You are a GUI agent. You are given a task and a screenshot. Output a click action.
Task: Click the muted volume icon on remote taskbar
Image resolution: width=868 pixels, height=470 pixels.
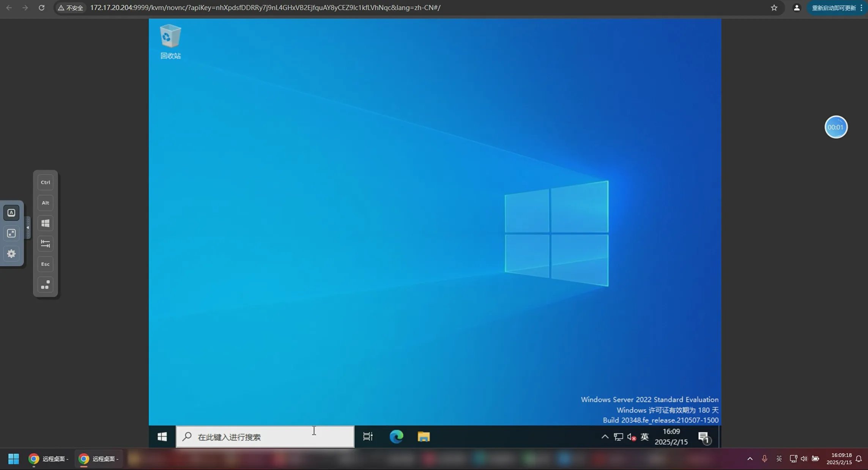click(632, 437)
